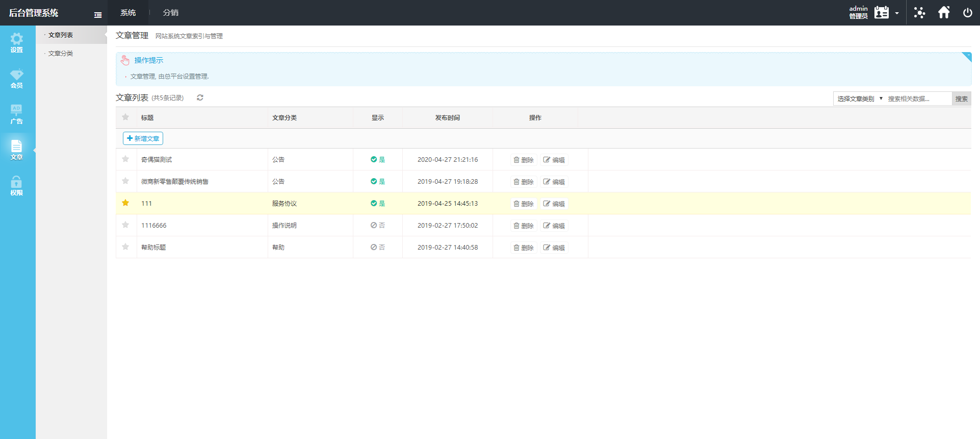The width and height of the screenshot is (980, 439).
Task: Edit the 奇偶猫测试 article
Action: click(x=554, y=160)
